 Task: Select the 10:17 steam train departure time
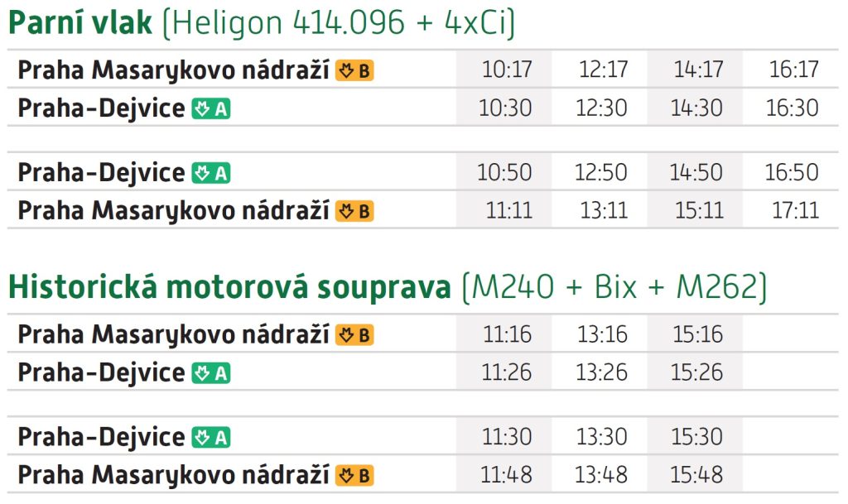[507, 70]
